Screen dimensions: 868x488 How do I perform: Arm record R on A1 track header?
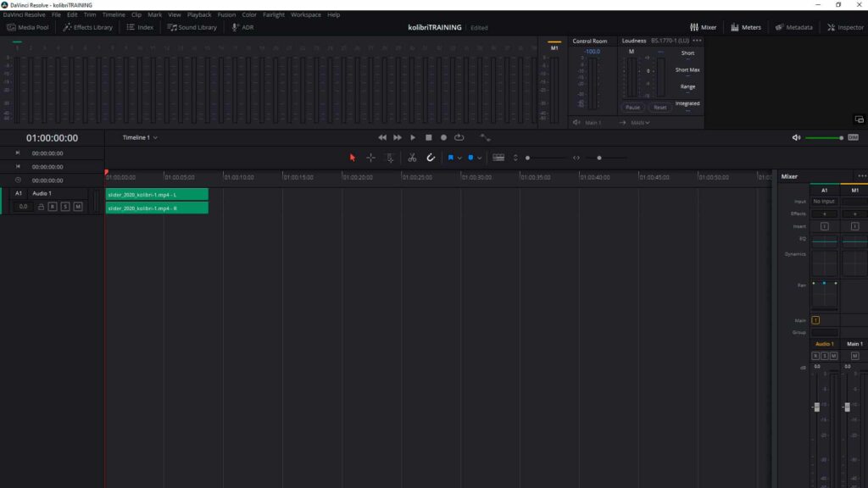53,207
